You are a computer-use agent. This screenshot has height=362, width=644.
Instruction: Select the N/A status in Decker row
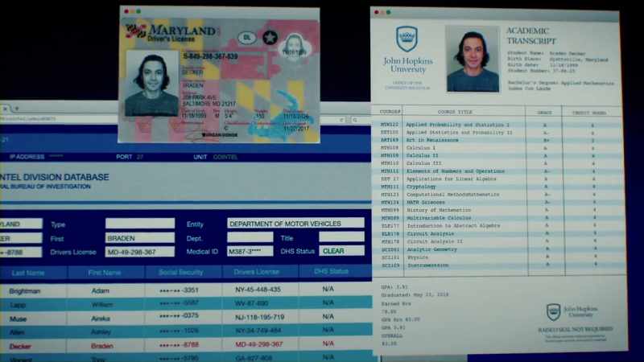(328, 343)
